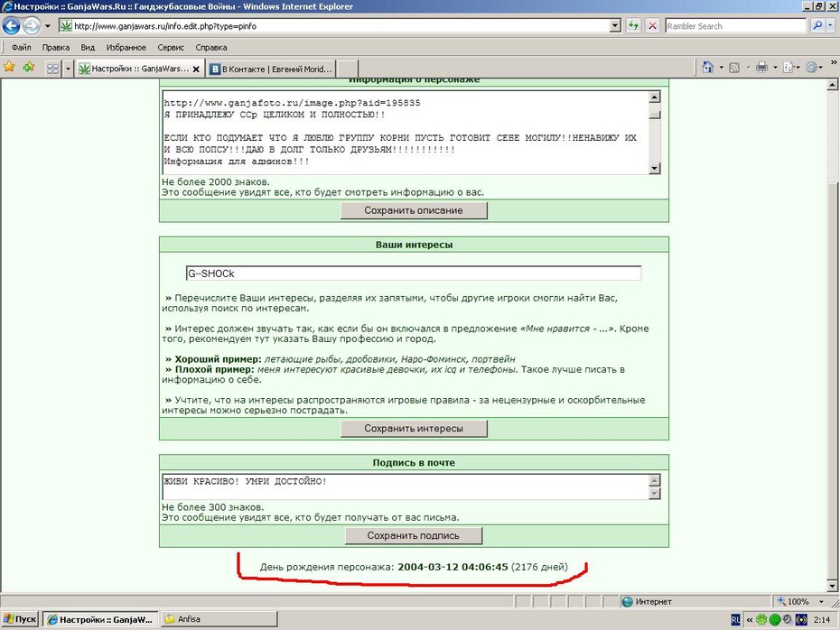Close the Настройки :: GanjaWars tab
The width and height of the screenshot is (840, 630).
coord(196,69)
